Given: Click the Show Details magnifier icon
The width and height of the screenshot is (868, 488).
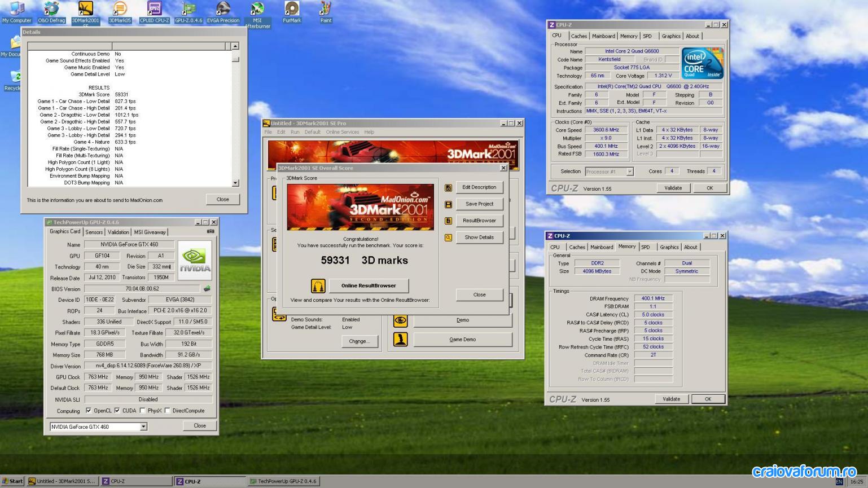Looking at the screenshot, I should 448,238.
